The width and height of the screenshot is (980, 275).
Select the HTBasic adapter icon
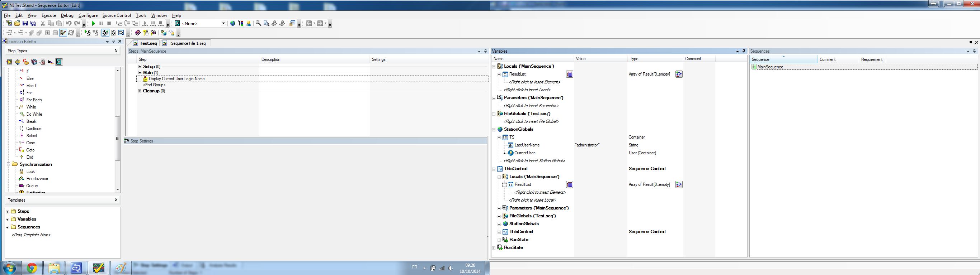(50, 62)
